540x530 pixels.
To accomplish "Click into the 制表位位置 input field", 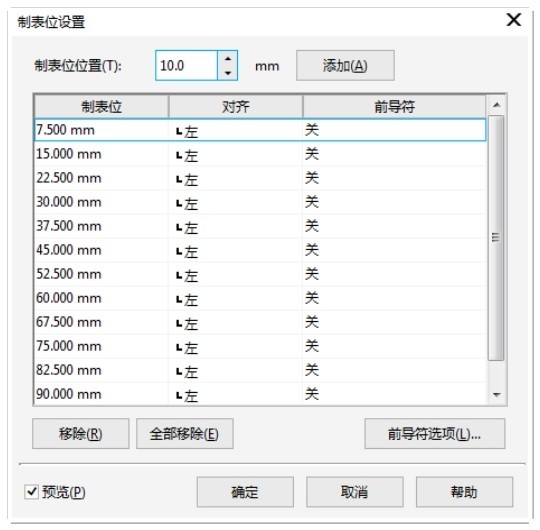I will [187, 65].
